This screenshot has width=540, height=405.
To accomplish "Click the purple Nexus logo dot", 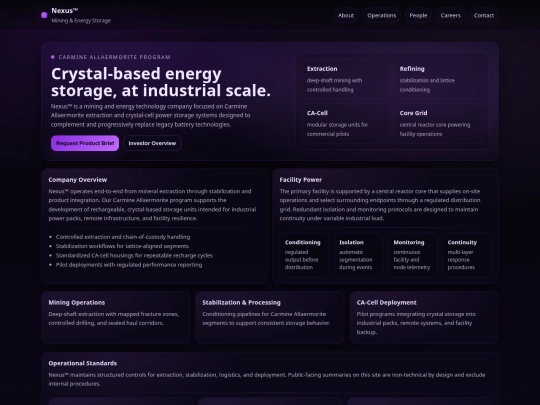I will pyautogui.click(x=44, y=15).
